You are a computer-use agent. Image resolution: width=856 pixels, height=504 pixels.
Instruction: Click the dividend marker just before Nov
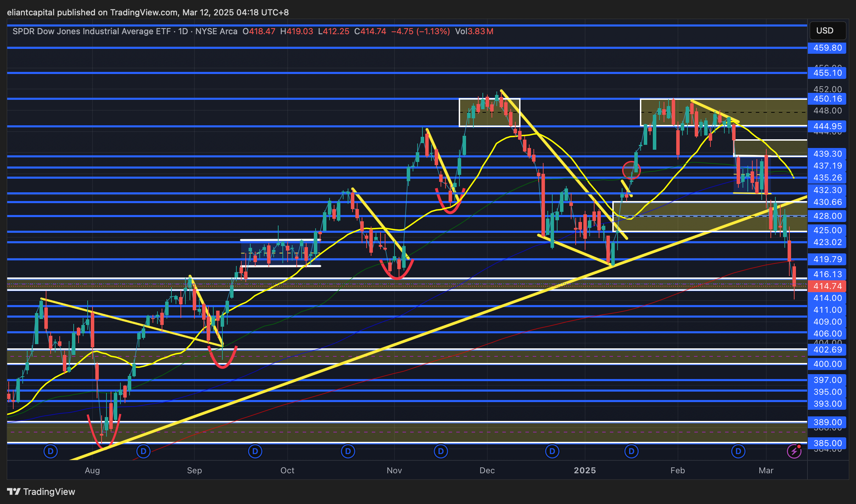(348, 451)
